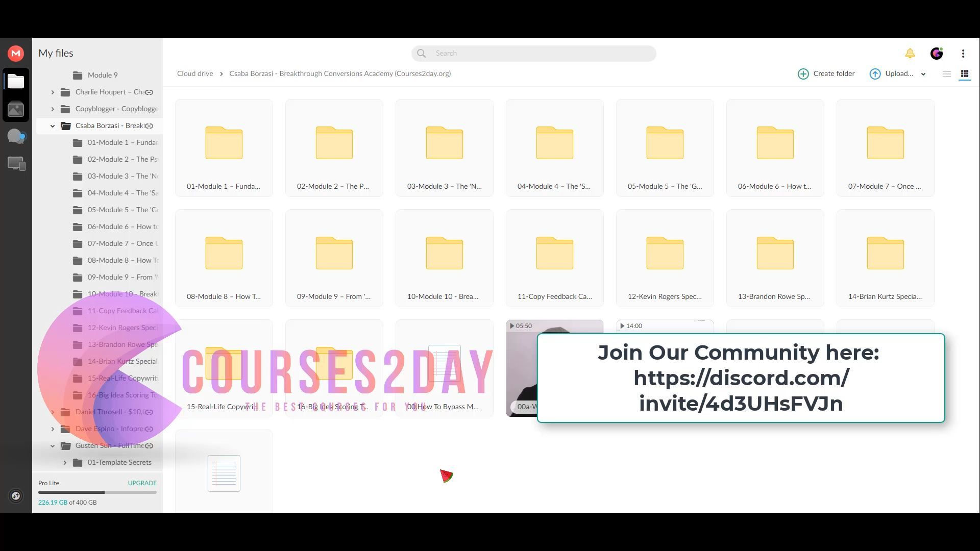Open the Photos sidebar icon
This screenshot has height=551, width=980.
click(x=16, y=109)
